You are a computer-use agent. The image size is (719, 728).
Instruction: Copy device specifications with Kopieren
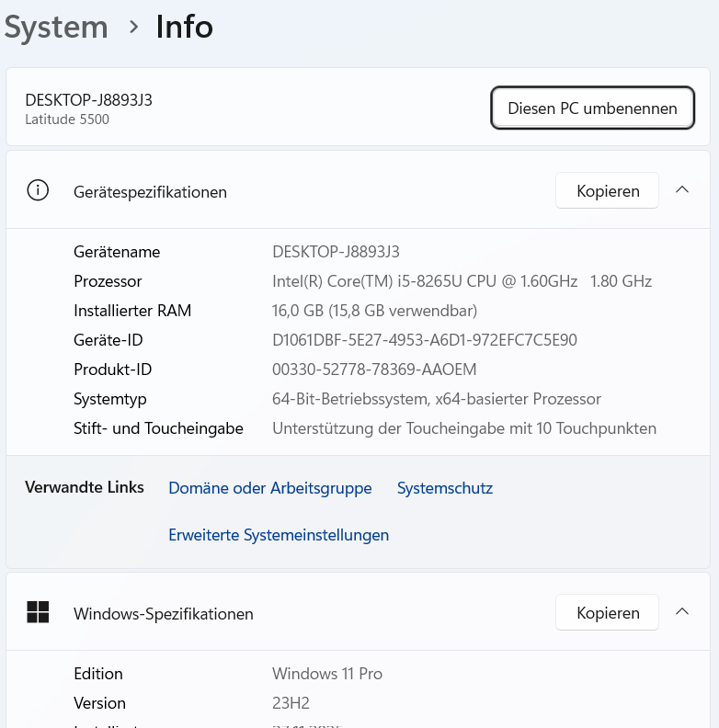pyautogui.click(x=607, y=190)
